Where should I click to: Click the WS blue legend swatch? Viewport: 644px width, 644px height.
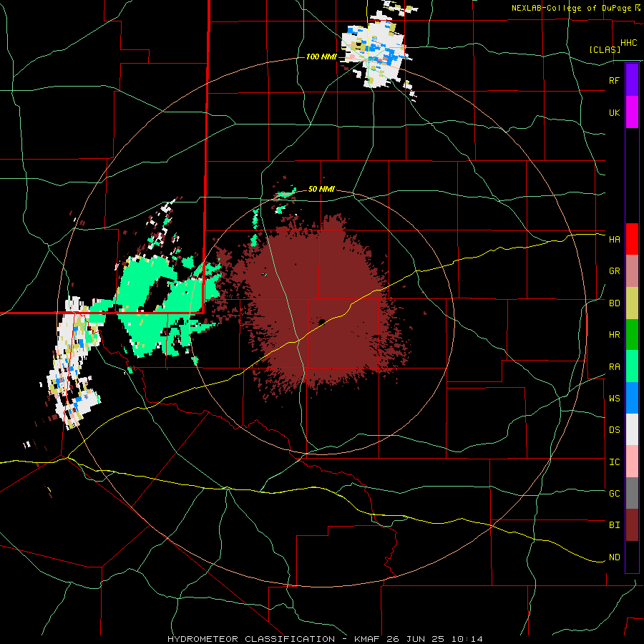(632, 398)
